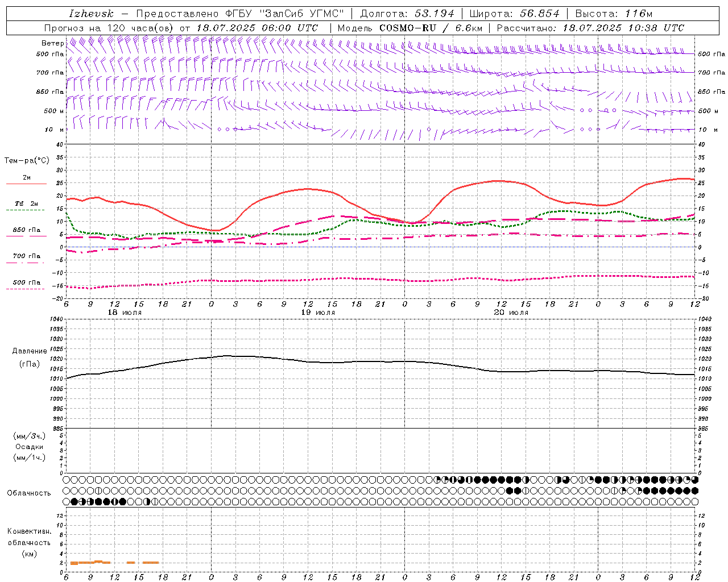Click left "850 гПа" wind level label
The image size is (728, 582).
(x=51, y=92)
